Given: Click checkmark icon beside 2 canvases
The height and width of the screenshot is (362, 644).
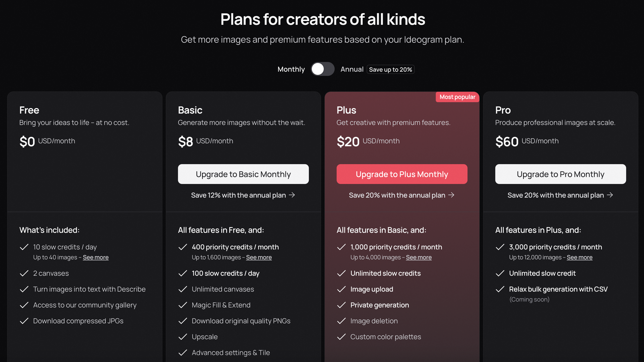Looking at the screenshot, I should click(x=24, y=273).
